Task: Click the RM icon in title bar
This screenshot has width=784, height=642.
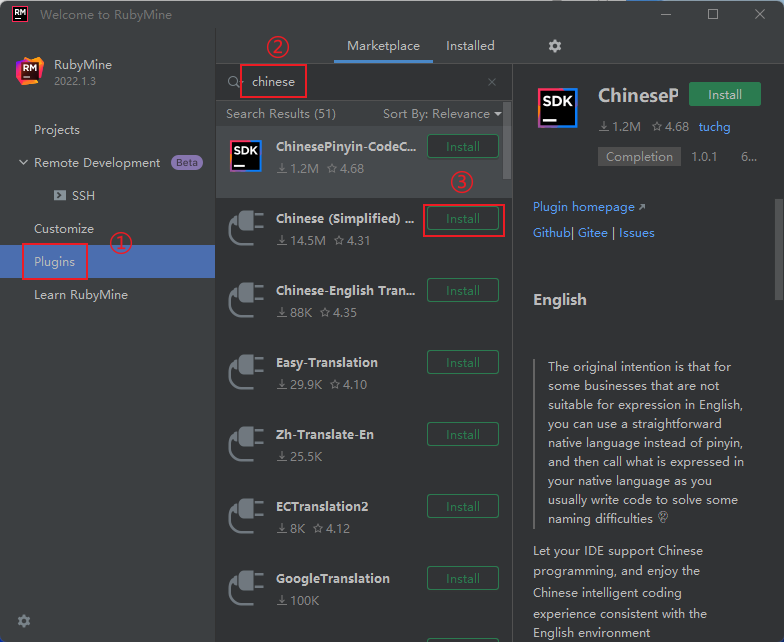Action: click(x=20, y=14)
